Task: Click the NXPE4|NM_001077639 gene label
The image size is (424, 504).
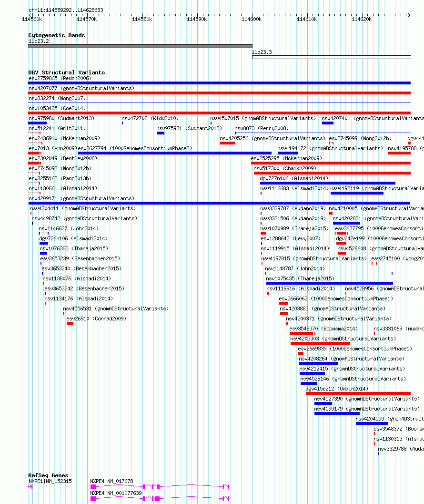Action: (x=116, y=493)
